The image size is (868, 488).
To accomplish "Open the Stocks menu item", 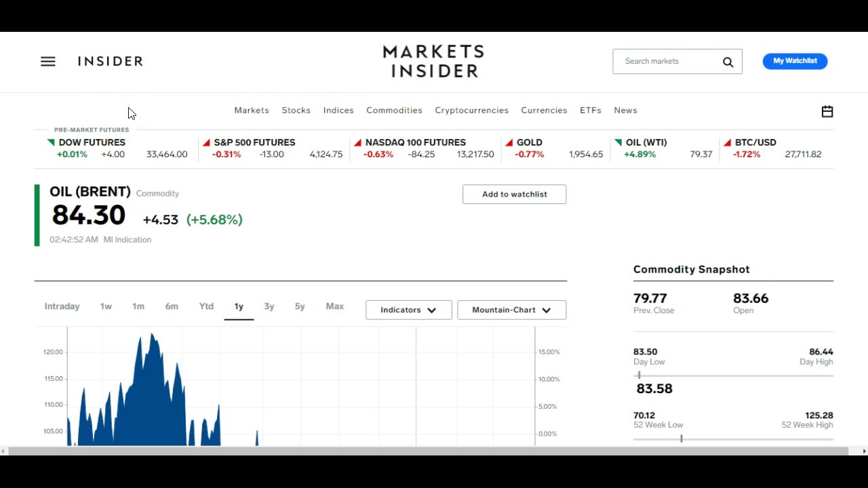I will (x=296, y=110).
